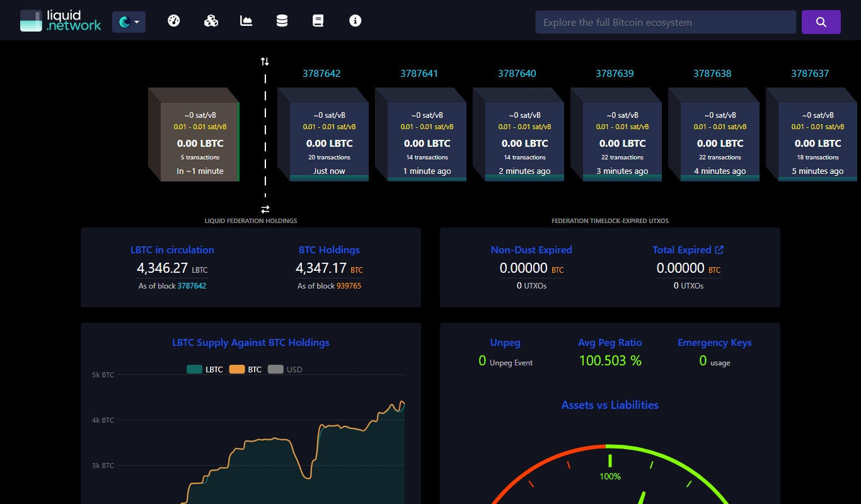This screenshot has height=504, width=861.
Task: Open the dashboard gauge icon
Action: (174, 21)
